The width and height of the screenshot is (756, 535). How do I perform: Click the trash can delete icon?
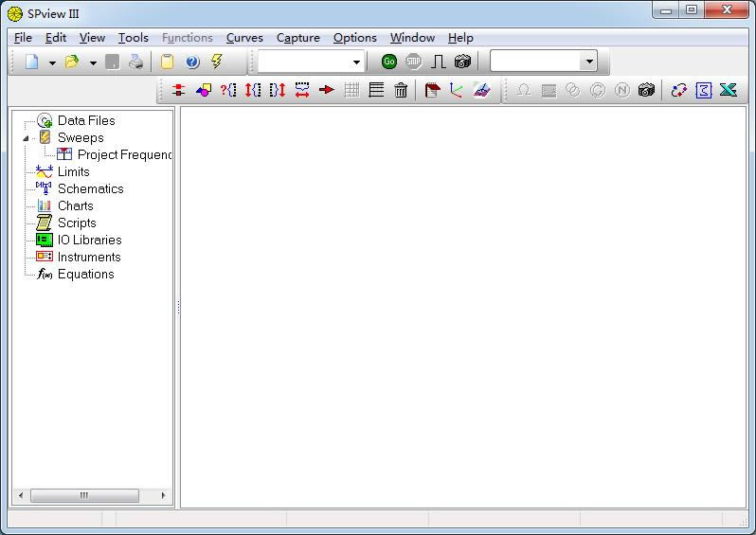(401, 90)
